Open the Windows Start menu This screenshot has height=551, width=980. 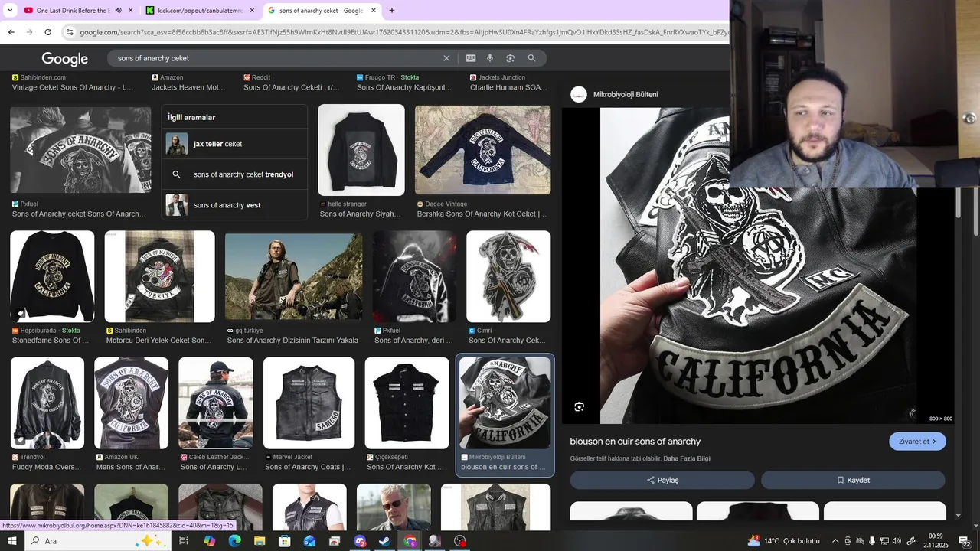[x=12, y=541]
